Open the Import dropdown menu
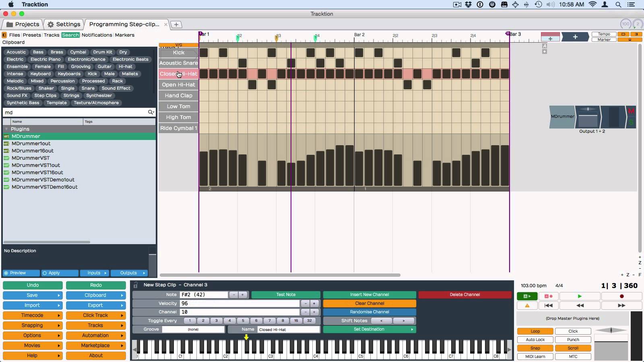This screenshot has height=362, width=644. click(x=33, y=305)
